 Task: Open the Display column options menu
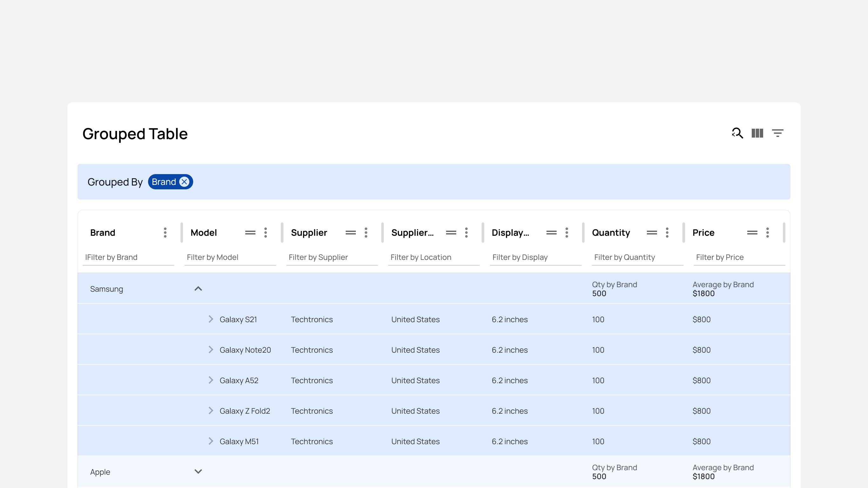567,233
